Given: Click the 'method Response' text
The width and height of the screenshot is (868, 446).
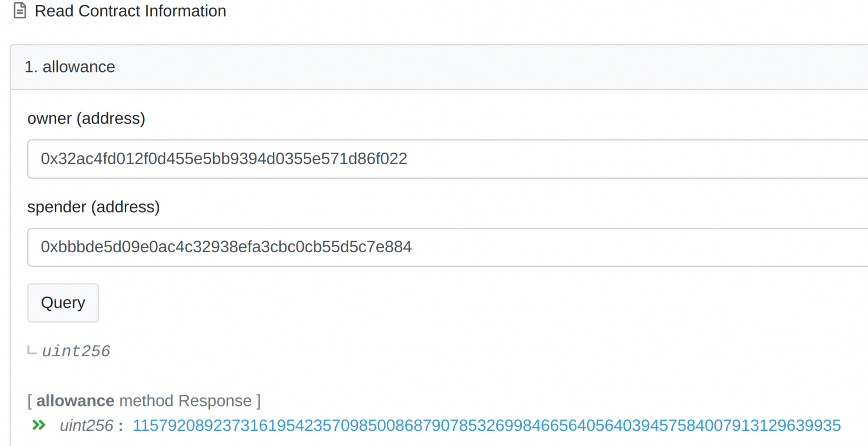Looking at the screenshot, I should pos(185,401).
